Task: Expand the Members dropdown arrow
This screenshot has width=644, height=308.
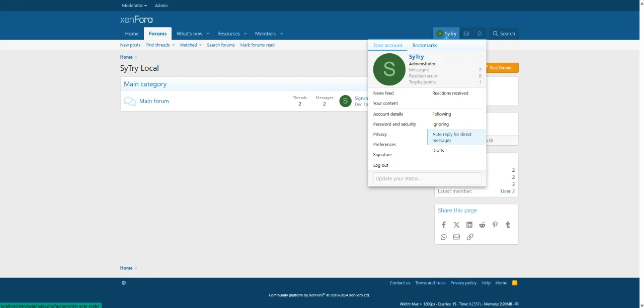Action: point(281,34)
